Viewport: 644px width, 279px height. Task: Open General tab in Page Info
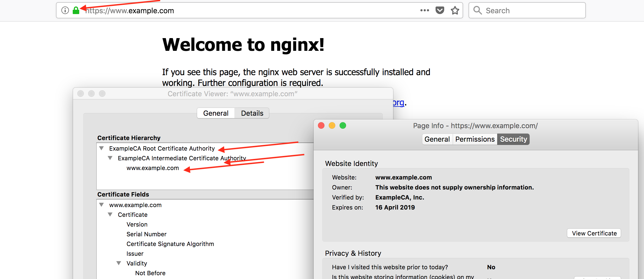tap(437, 139)
